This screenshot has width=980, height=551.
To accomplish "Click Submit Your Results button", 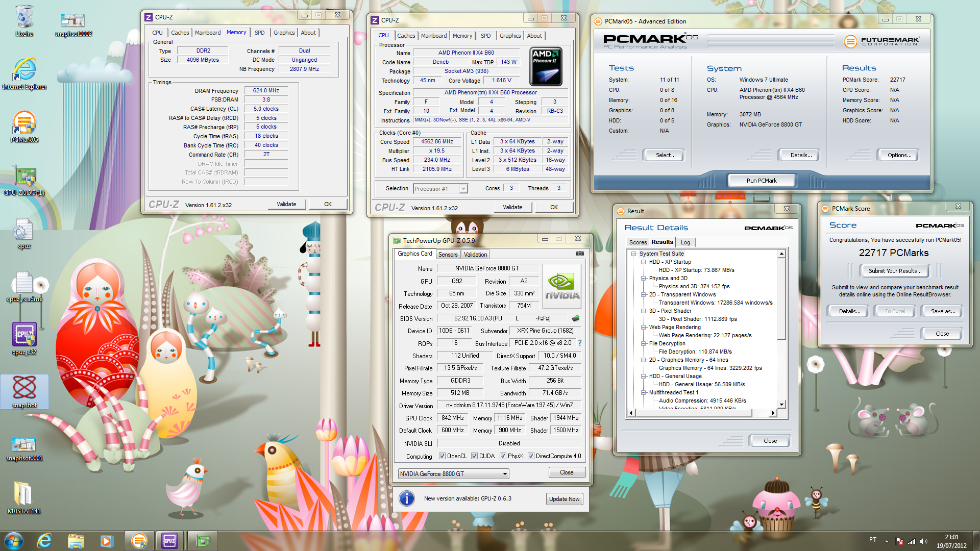I will (895, 271).
